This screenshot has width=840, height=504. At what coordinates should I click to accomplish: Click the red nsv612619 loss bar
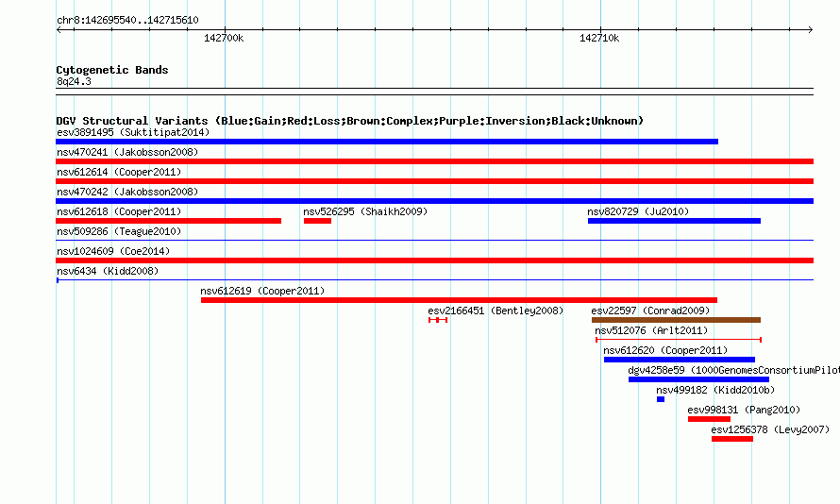(x=459, y=300)
